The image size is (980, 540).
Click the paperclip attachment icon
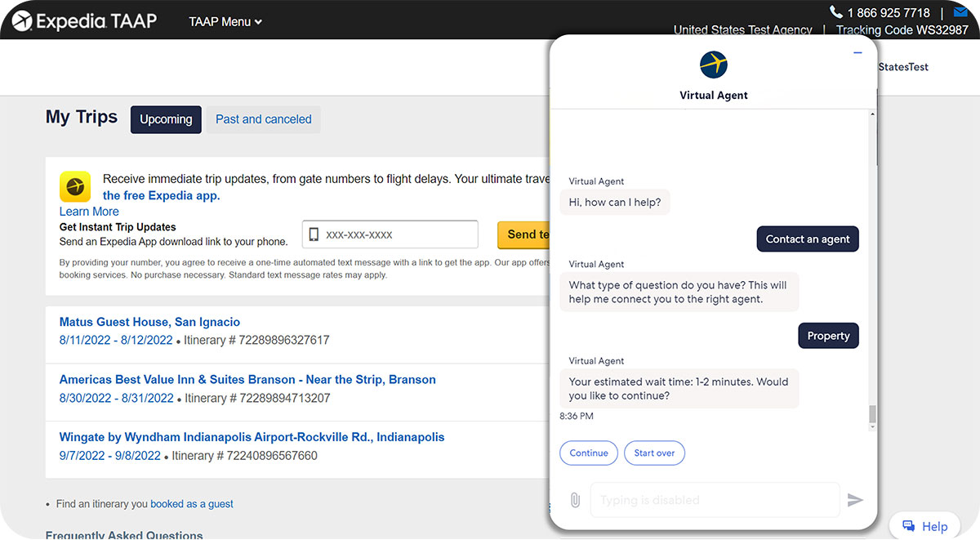tap(575, 500)
